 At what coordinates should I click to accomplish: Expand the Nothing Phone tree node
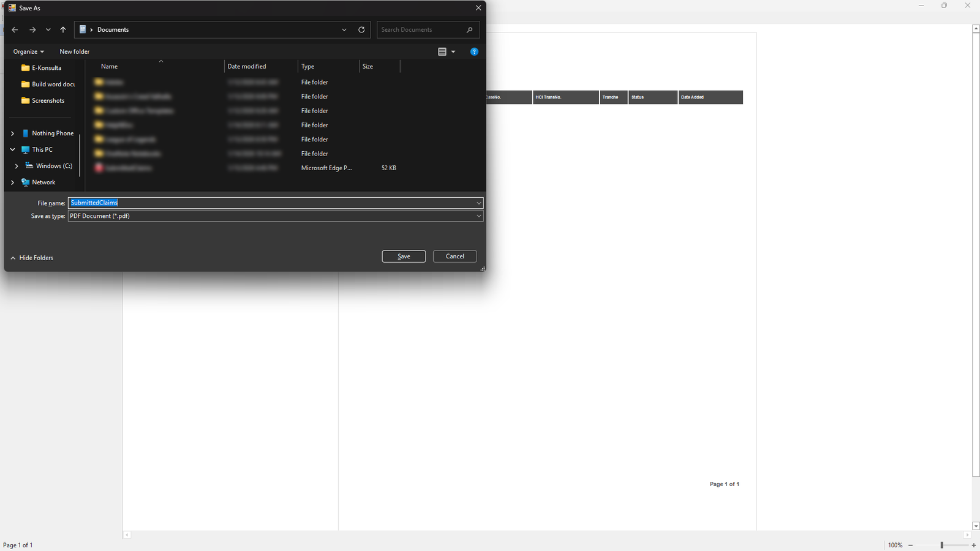tap(12, 133)
